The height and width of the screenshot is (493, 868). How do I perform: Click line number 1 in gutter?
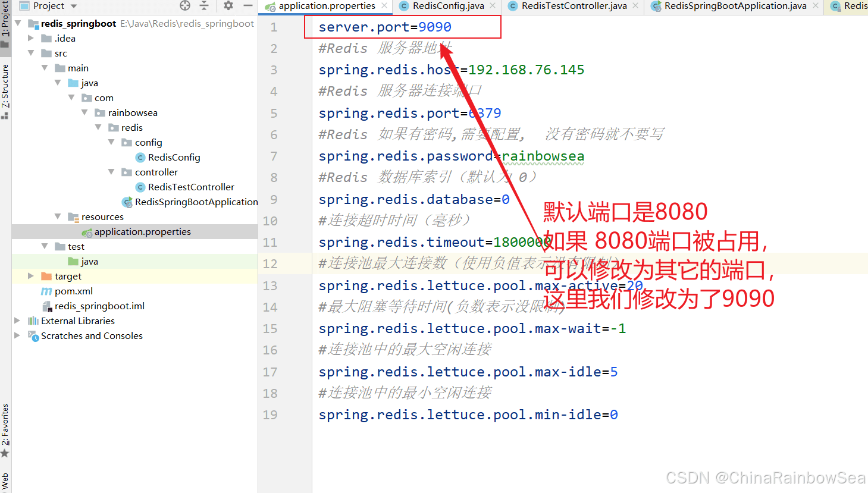(274, 27)
